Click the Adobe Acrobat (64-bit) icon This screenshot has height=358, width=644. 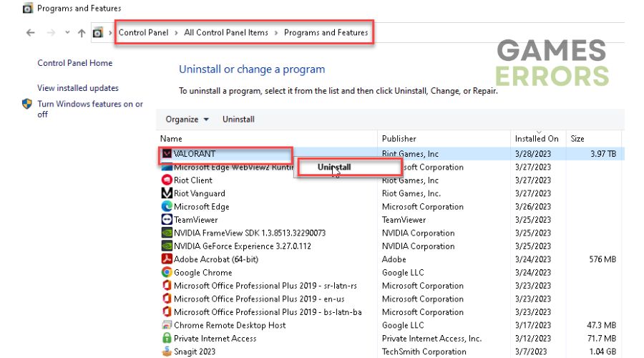(x=167, y=259)
